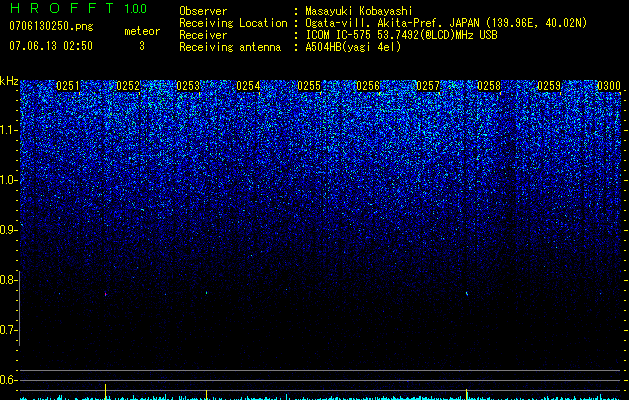Click the meteor count value 3

(142, 46)
